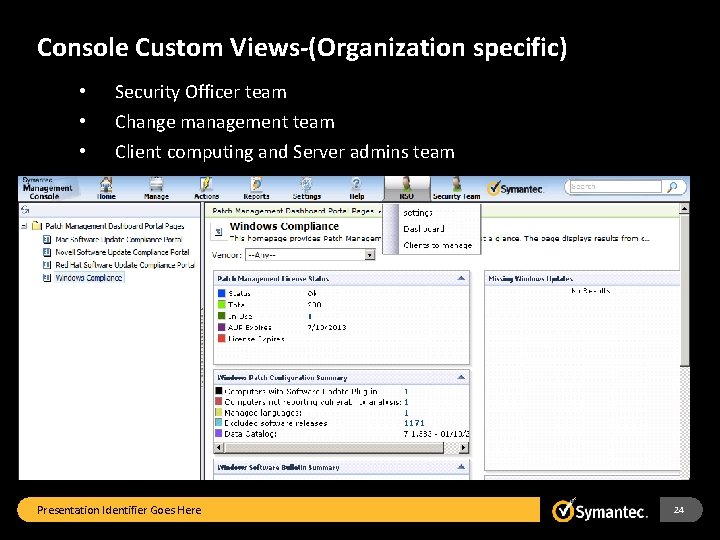
Task: Select Mac Software Update Compliance Portal
Action: (x=118, y=239)
